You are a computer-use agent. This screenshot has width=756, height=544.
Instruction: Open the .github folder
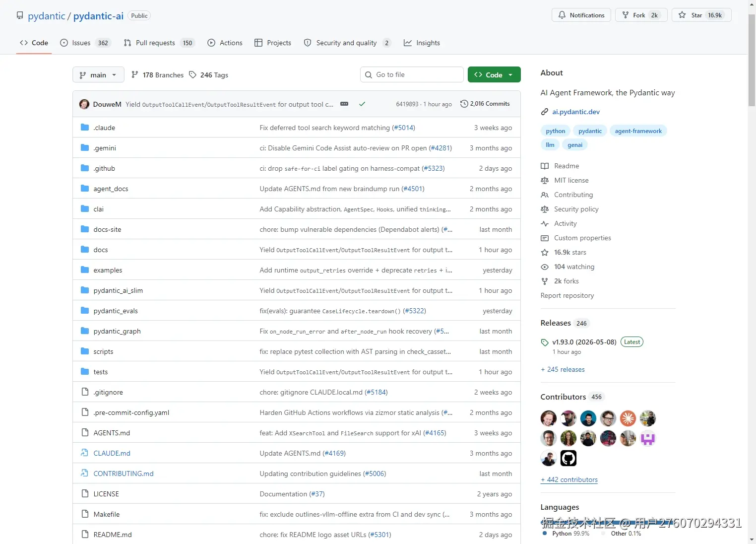104,168
